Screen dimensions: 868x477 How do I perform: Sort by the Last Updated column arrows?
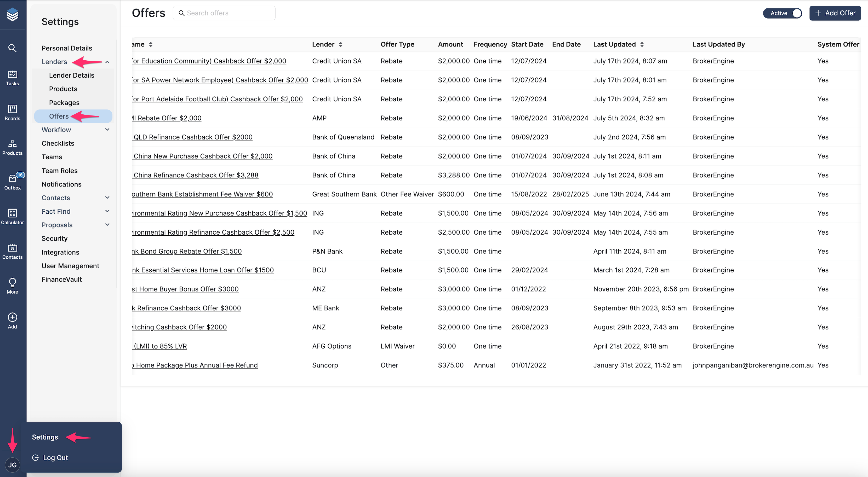642,44
